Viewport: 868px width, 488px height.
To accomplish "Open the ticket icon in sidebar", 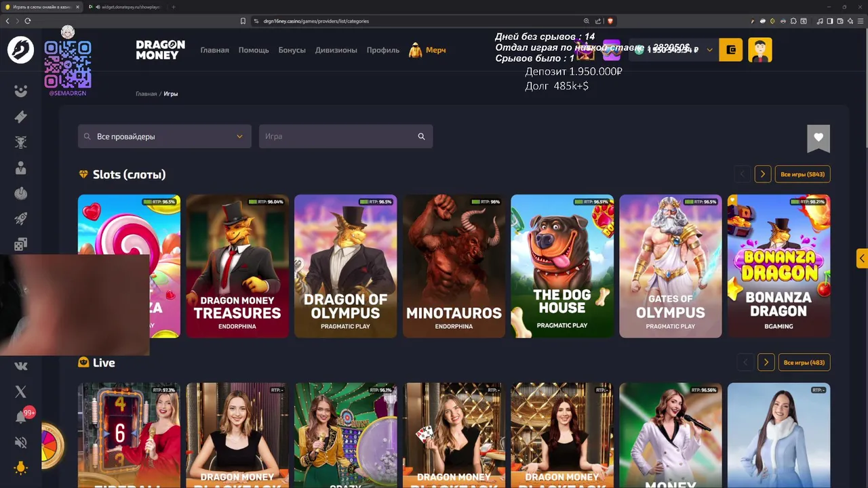I will click(21, 117).
